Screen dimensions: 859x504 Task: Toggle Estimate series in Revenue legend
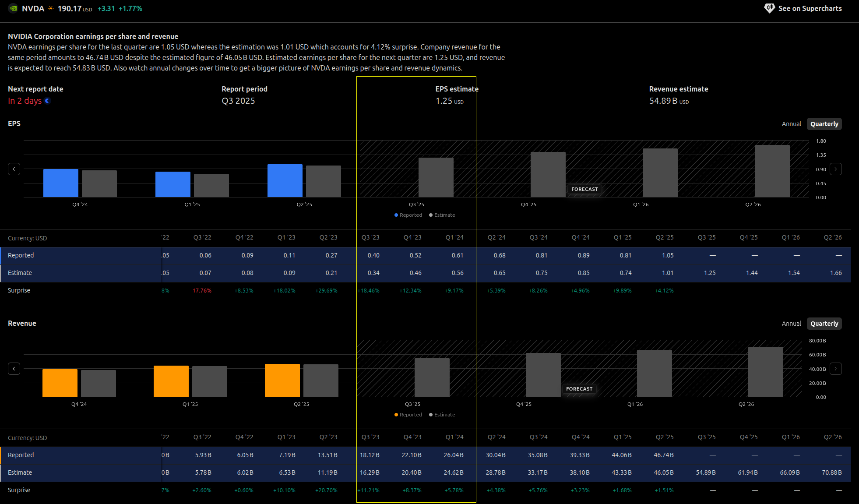442,415
